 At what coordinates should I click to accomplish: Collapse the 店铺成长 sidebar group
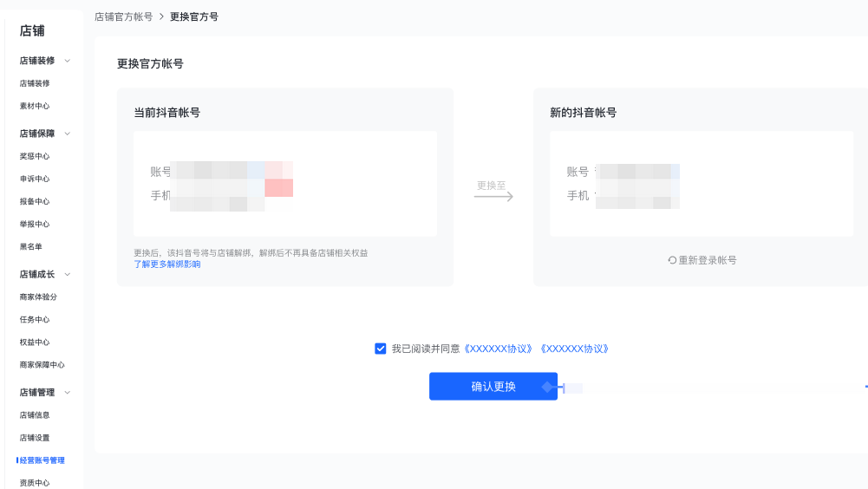(x=68, y=274)
